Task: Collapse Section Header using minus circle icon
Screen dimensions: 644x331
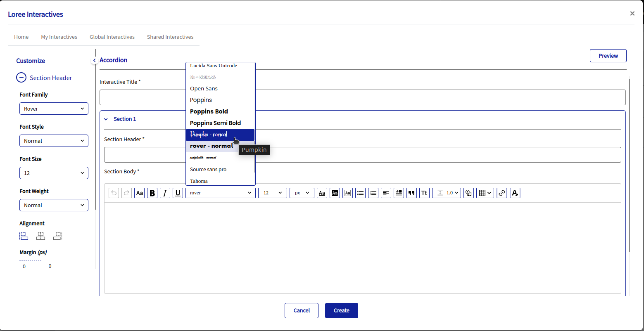Action: point(21,78)
